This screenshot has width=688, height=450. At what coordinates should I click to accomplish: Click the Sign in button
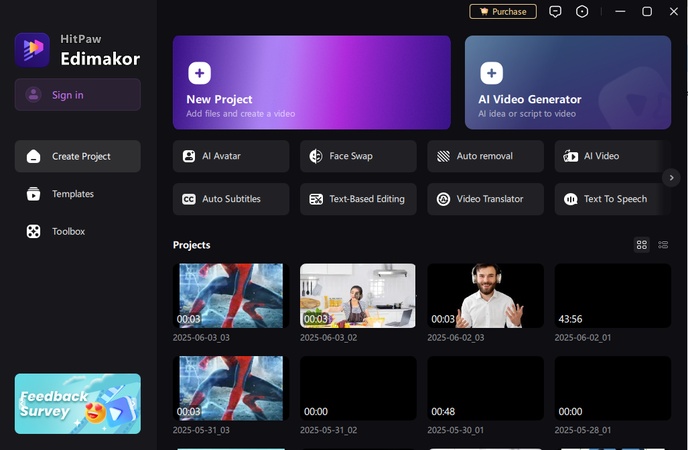pos(77,95)
